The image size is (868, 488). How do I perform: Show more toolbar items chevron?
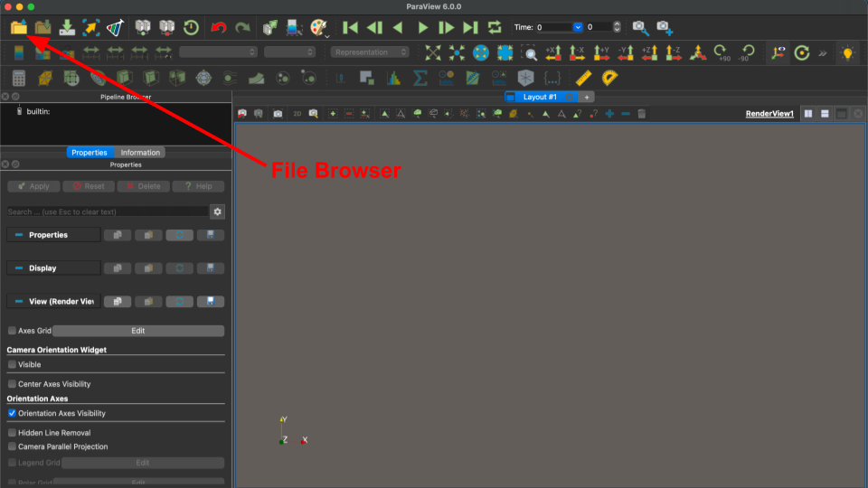tap(823, 53)
